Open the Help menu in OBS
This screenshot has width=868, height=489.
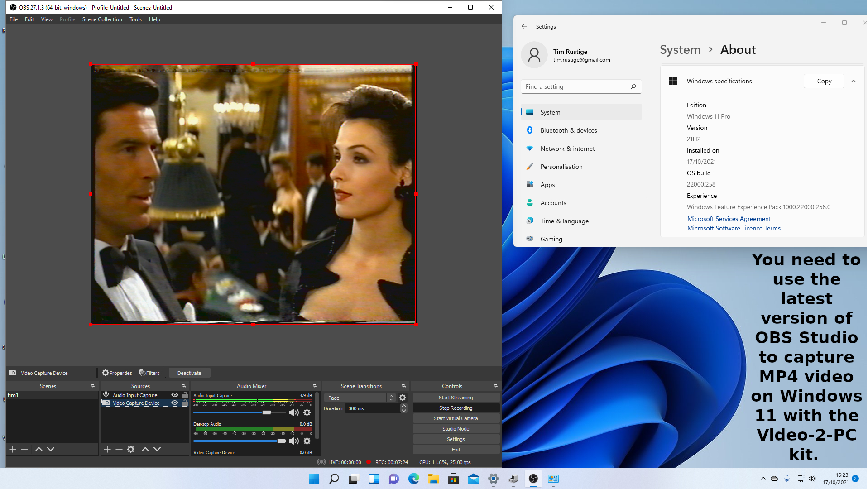click(x=154, y=19)
